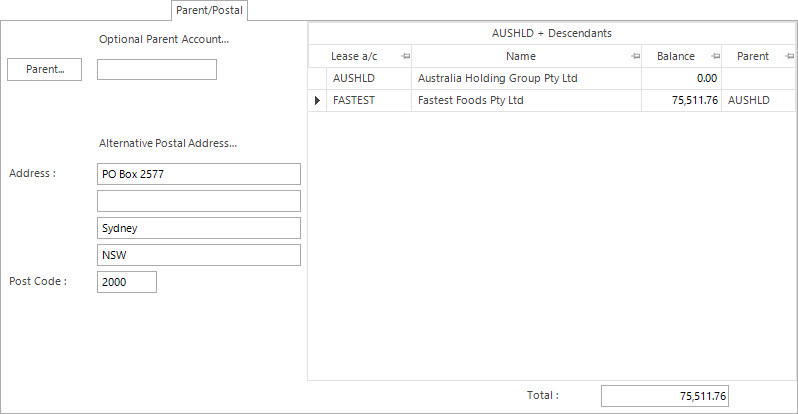Image resolution: width=798 pixels, height=414 pixels.
Task: Click the Parent... button
Action: click(44, 69)
